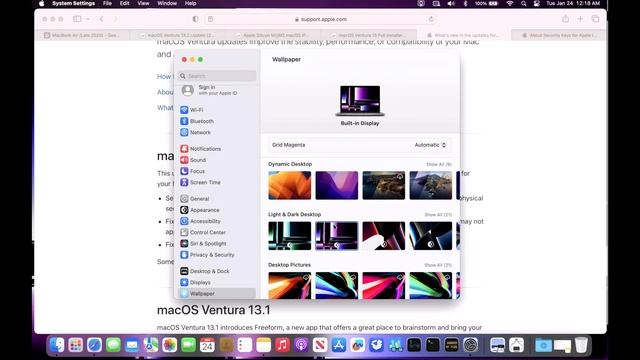
Task: Show Safari tab overview
Action: [x=596, y=19]
